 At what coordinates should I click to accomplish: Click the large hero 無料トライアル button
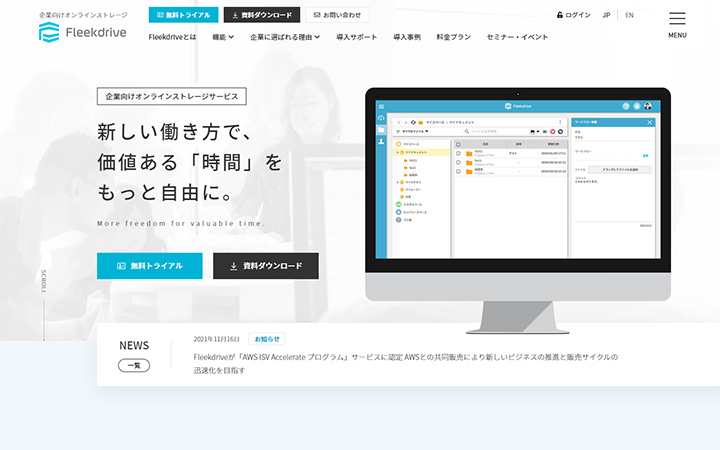point(150,266)
